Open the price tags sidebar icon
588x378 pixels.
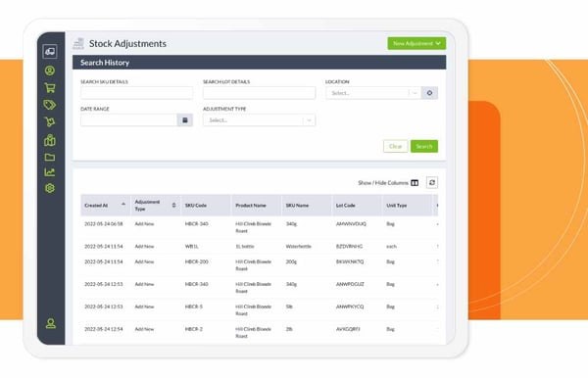point(50,105)
